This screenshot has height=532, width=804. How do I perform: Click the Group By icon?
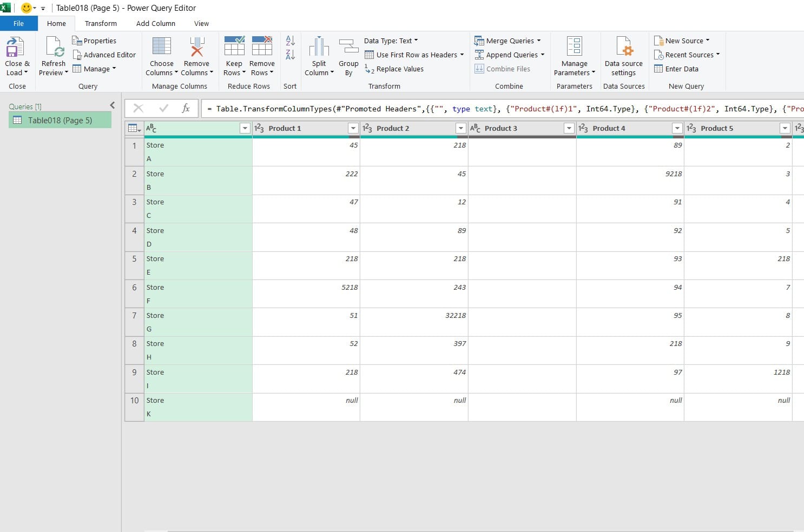pos(349,46)
